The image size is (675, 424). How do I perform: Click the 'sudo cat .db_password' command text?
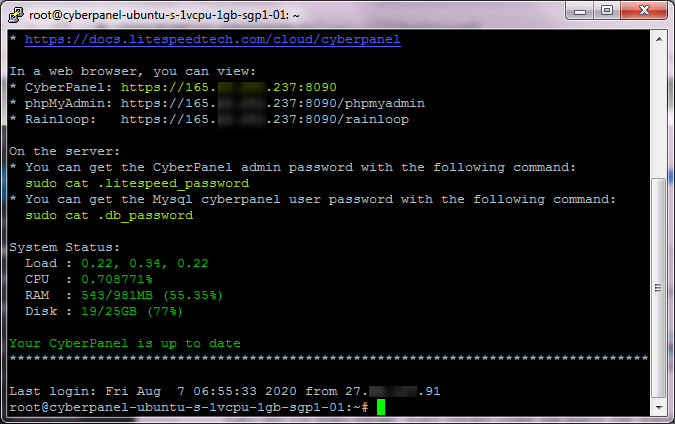point(109,216)
